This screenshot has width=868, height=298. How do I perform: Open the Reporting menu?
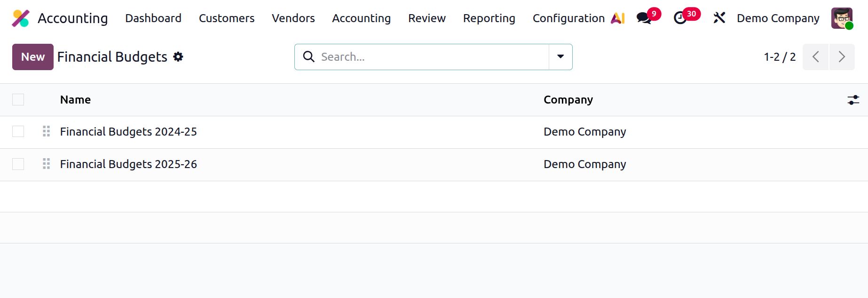point(489,18)
